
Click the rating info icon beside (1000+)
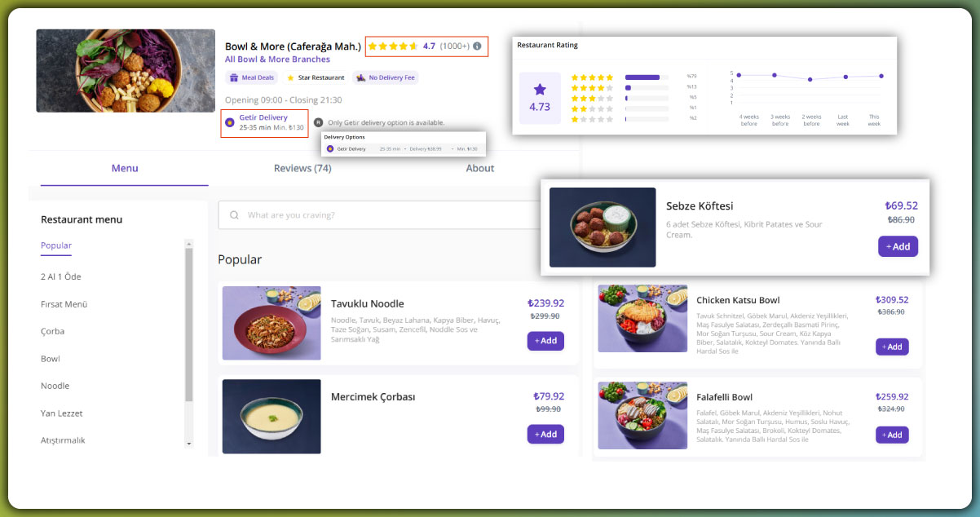(477, 46)
